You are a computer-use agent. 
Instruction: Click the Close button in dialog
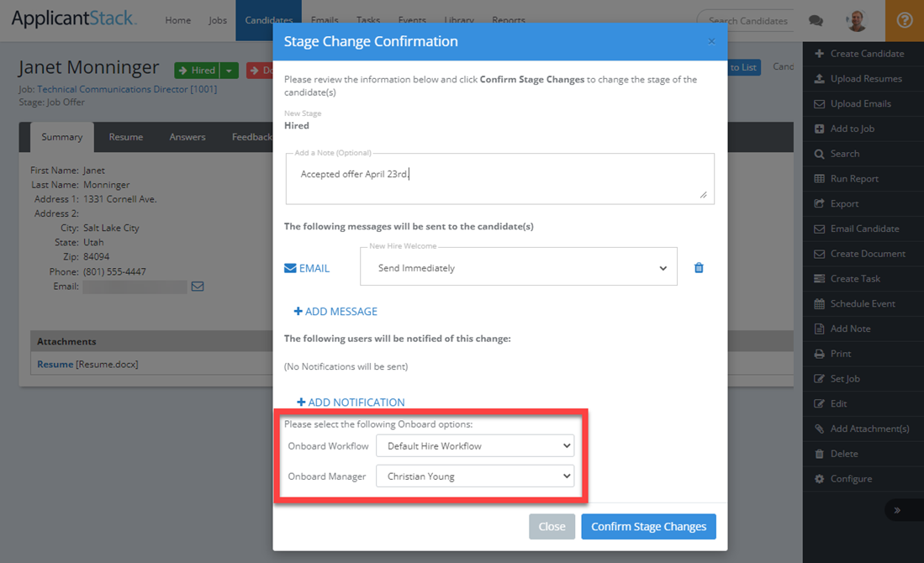click(552, 527)
